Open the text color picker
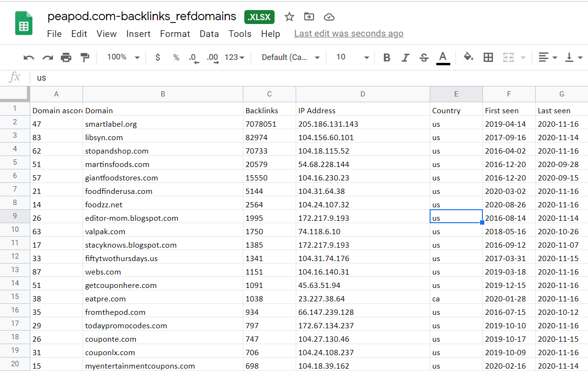This screenshot has height=371, width=588. pyautogui.click(x=443, y=58)
